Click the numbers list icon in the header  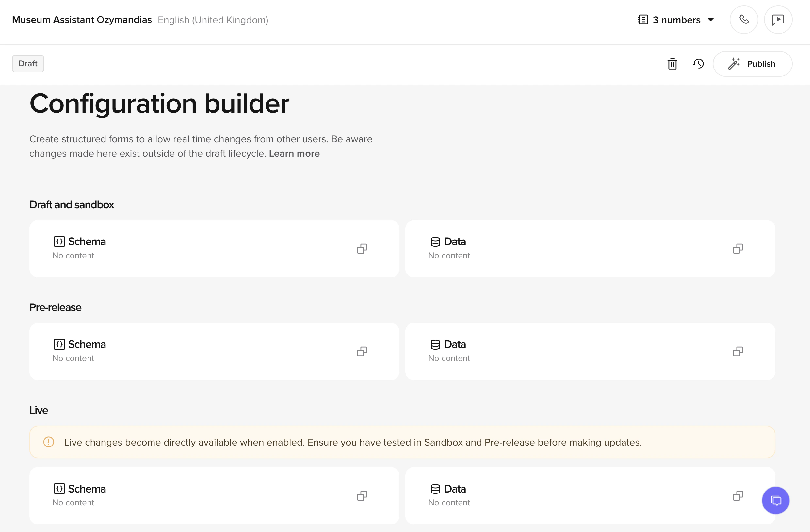point(642,19)
